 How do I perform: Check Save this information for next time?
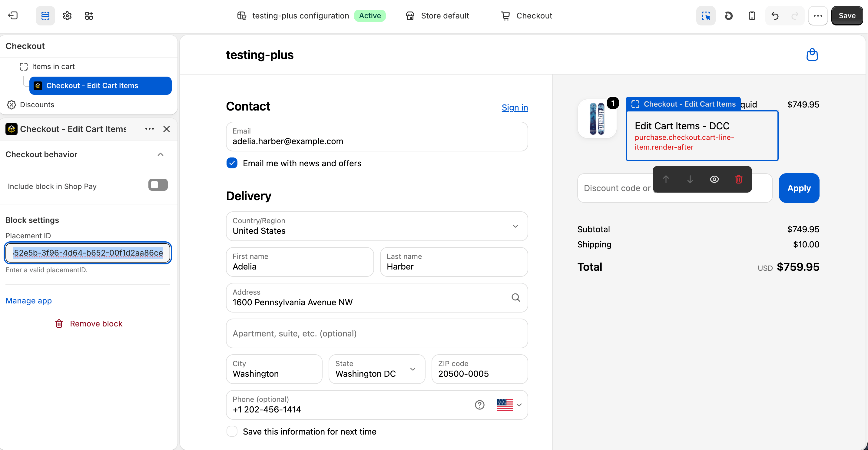point(232,431)
